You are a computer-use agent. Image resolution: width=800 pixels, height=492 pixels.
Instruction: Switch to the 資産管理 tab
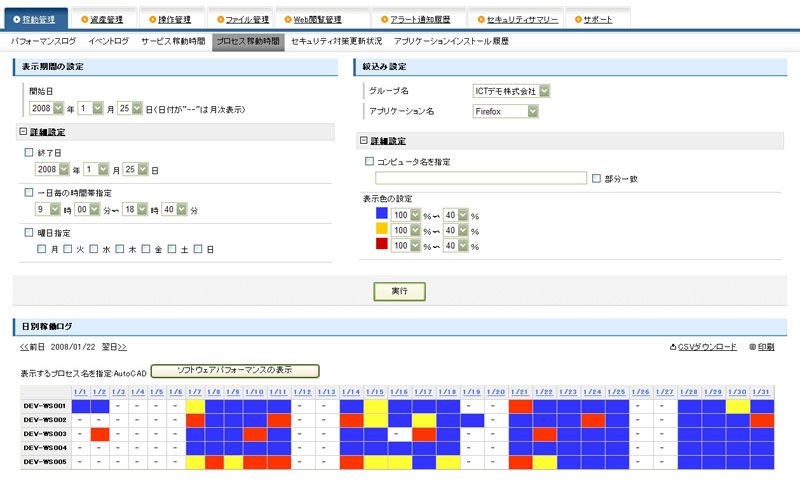[106, 19]
